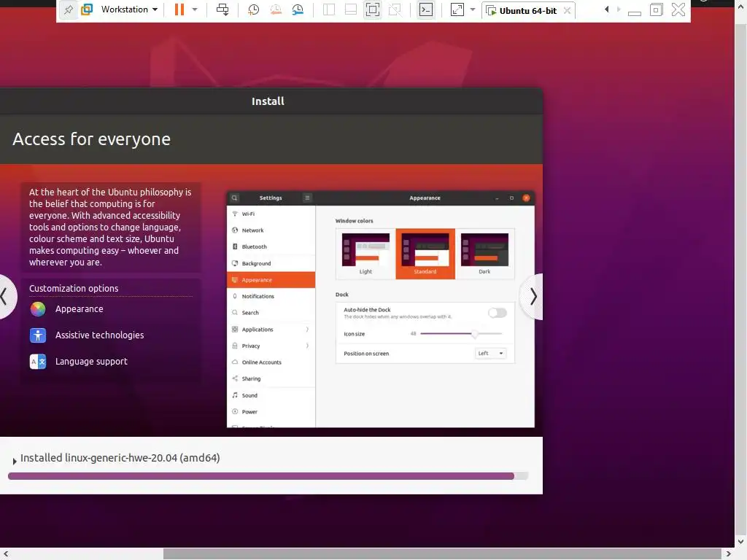This screenshot has width=747, height=560.
Task: Toggle the library sidebar view
Action: coord(329,9)
